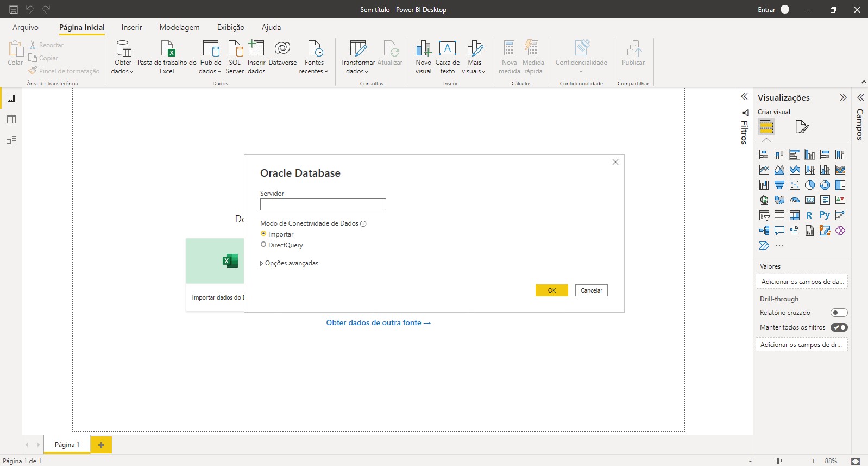
Task: Choose the scatter chart visual
Action: pyautogui.click(x=794, y=185)
